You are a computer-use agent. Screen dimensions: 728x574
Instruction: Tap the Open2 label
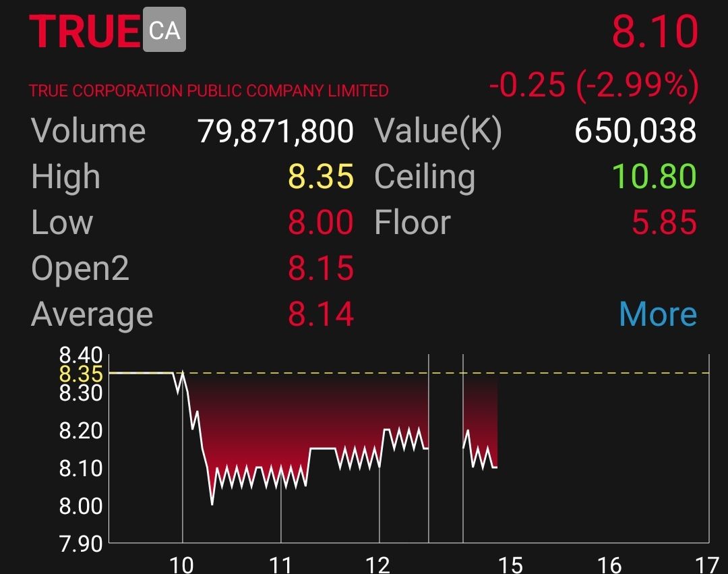tap(80, 269)
